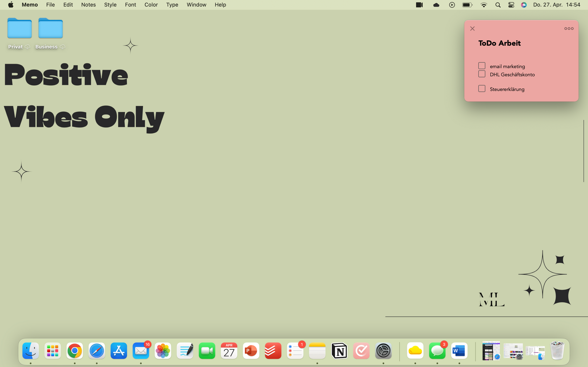Open the Notion app in dock
588x367 pixels.
339,351
